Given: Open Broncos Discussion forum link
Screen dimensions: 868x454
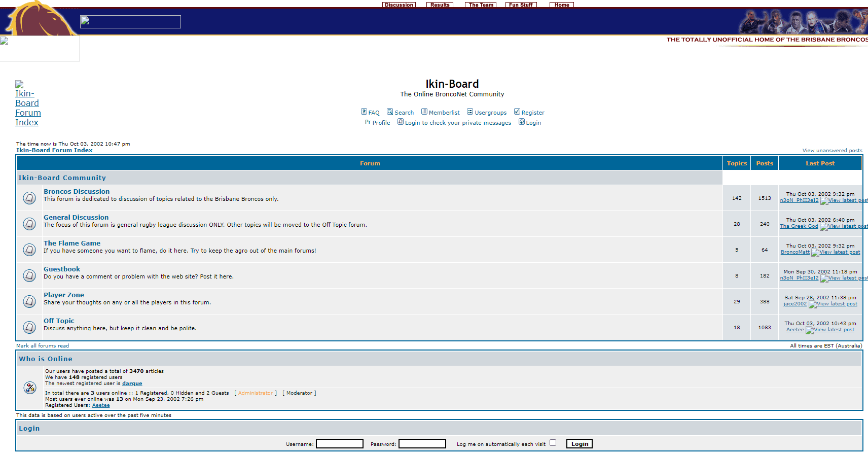Looking at the screenshot, I should tap(77, 191).
